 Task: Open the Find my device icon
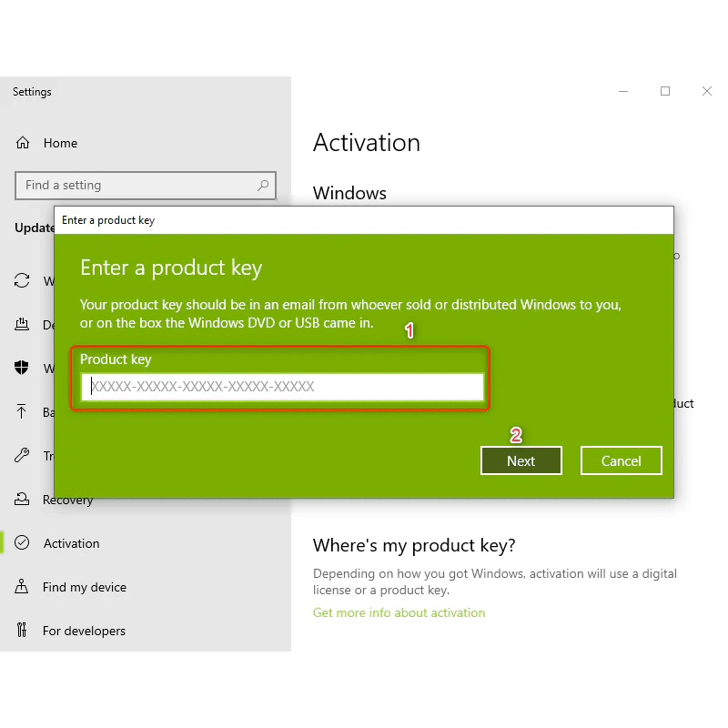(x=23, y=587)
